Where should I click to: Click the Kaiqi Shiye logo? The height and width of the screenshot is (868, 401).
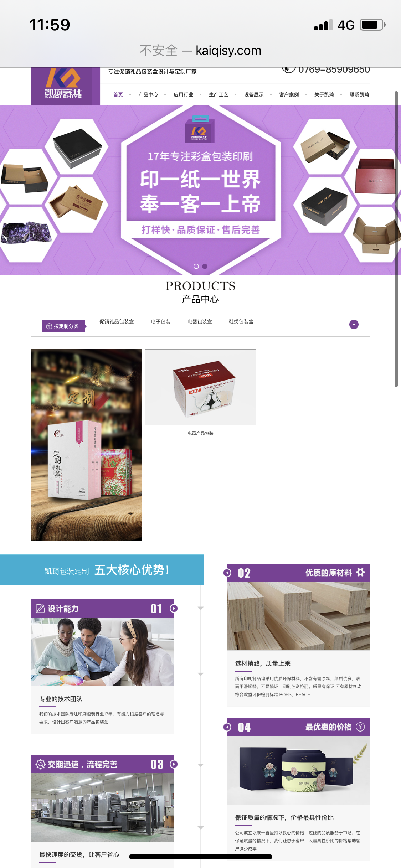pos(63,84)
